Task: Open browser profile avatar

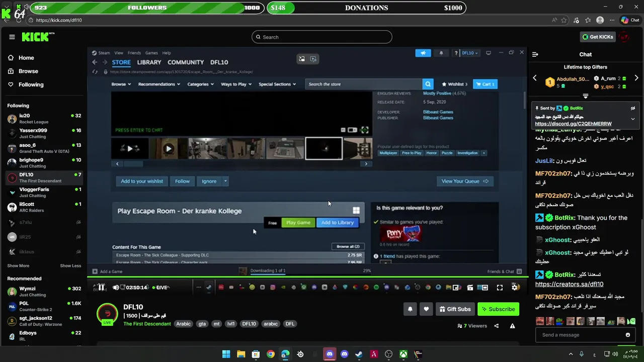Action: pos(600,20)
